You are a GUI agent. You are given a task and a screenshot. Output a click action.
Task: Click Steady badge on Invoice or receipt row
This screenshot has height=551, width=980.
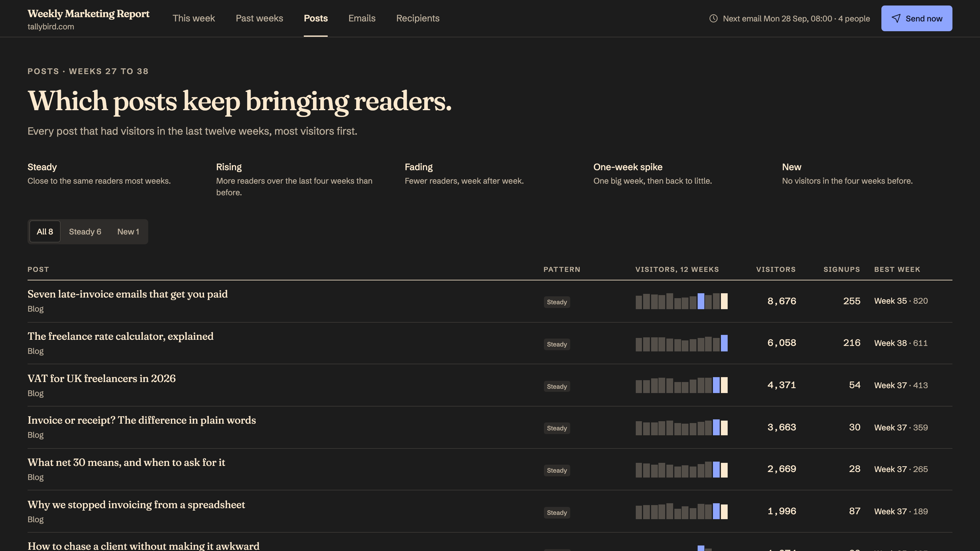pyautogui.click(x=556, y=428)
